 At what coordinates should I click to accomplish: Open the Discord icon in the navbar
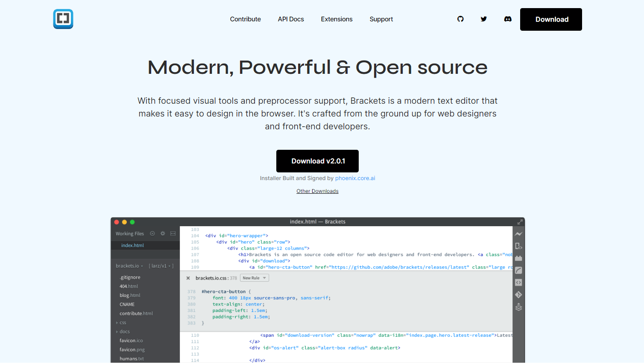507,19
